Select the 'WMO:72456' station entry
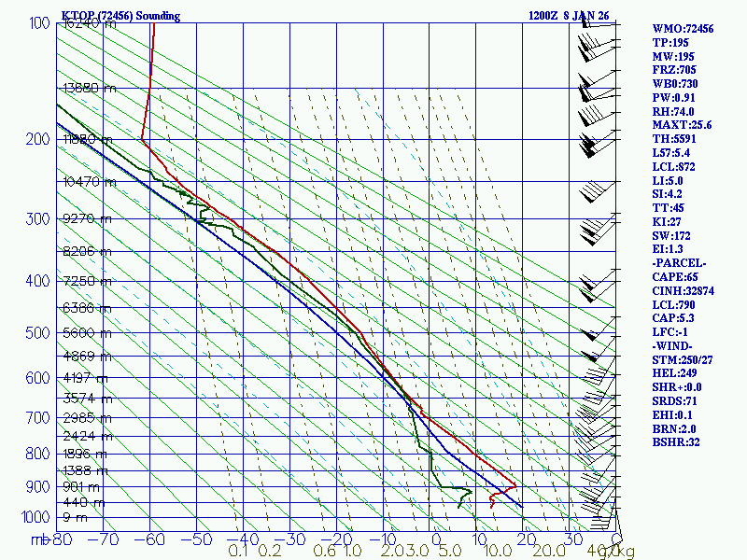Viewport: 747px width, 560px height. coord(684,29)
